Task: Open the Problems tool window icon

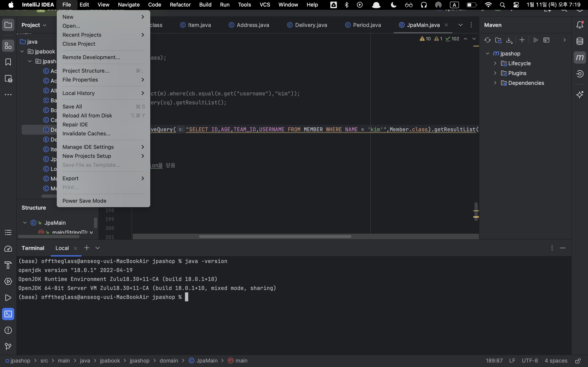Action: 8,330
